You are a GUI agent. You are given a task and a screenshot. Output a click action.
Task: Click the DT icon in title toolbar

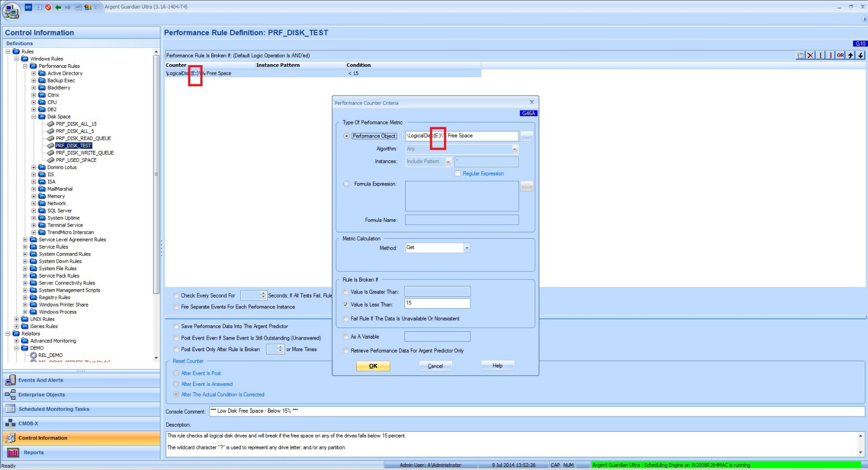pyautogui.click(x=28, y=7)
